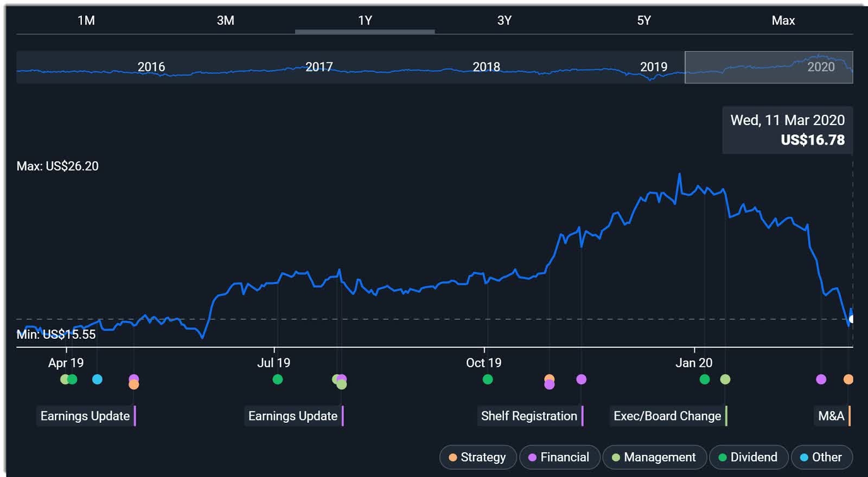Screen dimensions: 868x477
Task: Click the Jul 19 axis label
Action: click(273, 363)
